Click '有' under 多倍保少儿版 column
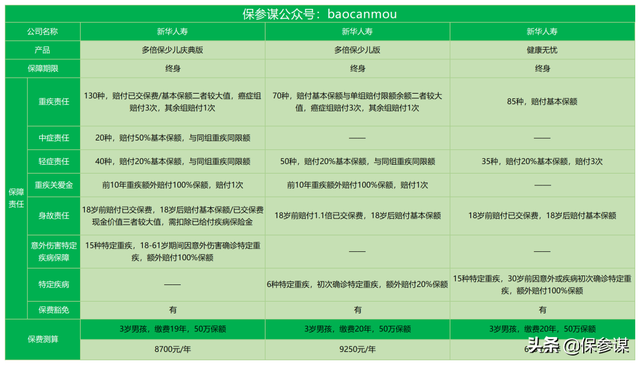Image resolution: width=640 pixels, height=365 pixels. click(x=357, y=310)
